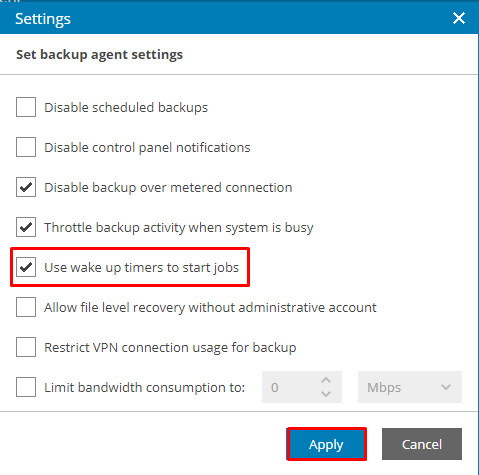Cancel the settings changes

422,444
